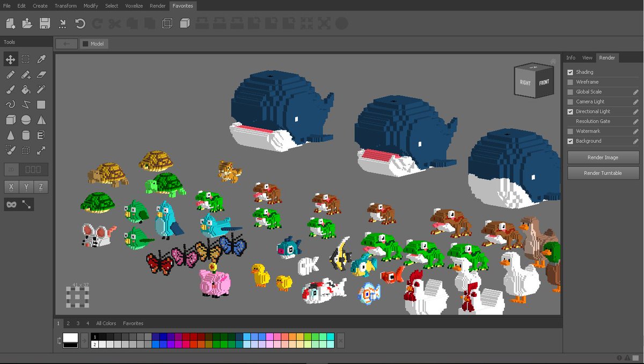Toggle X axis mirror button

pyautogui.click(x=11, y=187)
